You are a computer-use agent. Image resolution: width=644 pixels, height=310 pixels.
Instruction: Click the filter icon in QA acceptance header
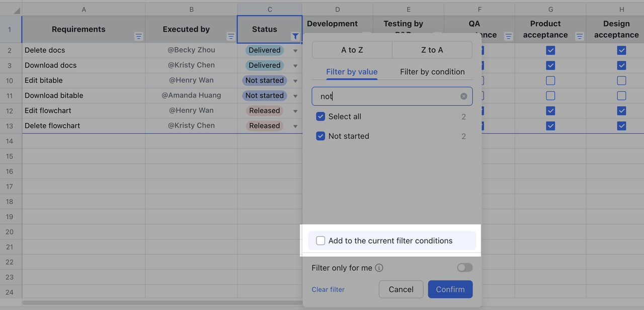(x=509, y=36)
